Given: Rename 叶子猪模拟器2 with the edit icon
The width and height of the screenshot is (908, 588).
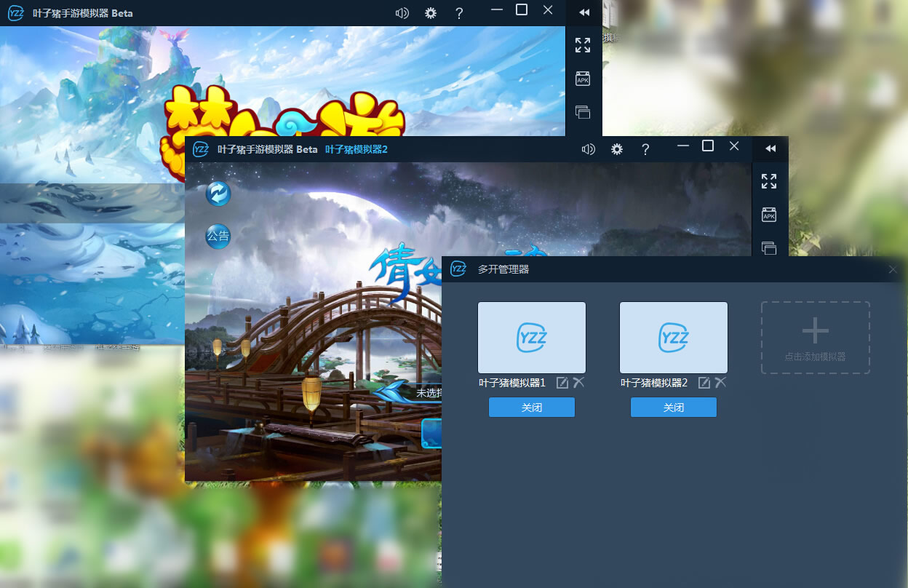Looking at the screenshot, I should point(704,383).
